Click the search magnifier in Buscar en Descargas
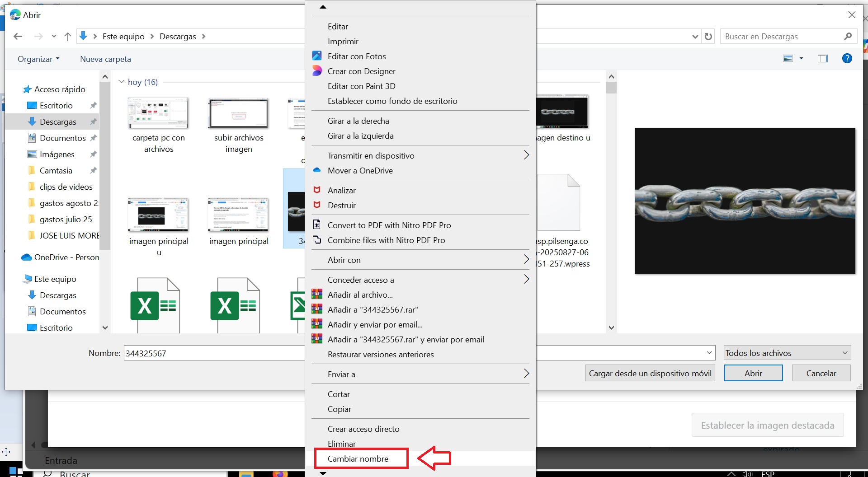The width and height of the screenshot is (868, 477). point(848,37)
